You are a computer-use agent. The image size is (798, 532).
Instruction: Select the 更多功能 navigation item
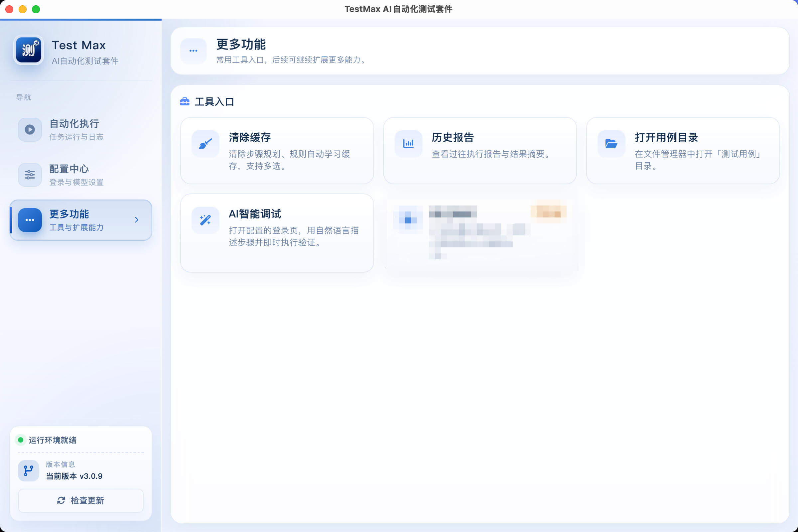tap(81, 220)
